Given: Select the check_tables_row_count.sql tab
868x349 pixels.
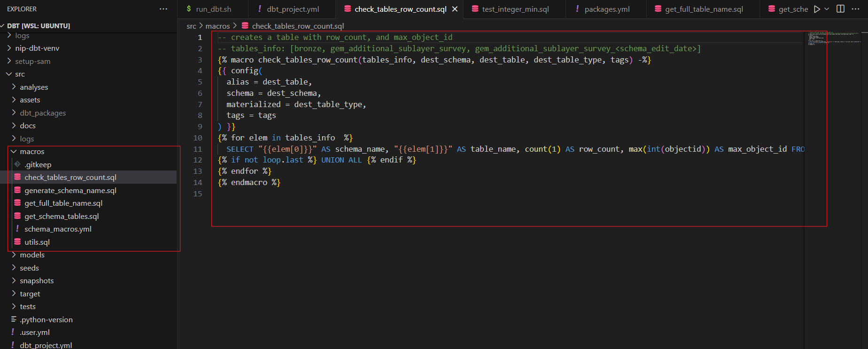Looking at the screenshot, I should [x=399, y=9].
